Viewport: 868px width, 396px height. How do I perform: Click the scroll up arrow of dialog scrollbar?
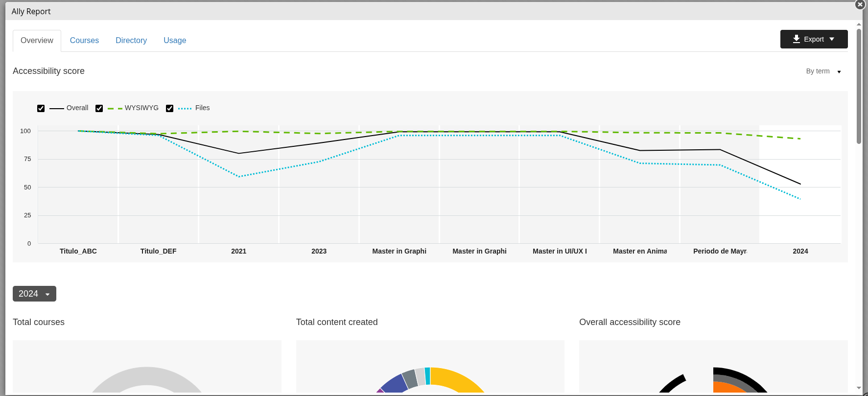coord(859,24)
